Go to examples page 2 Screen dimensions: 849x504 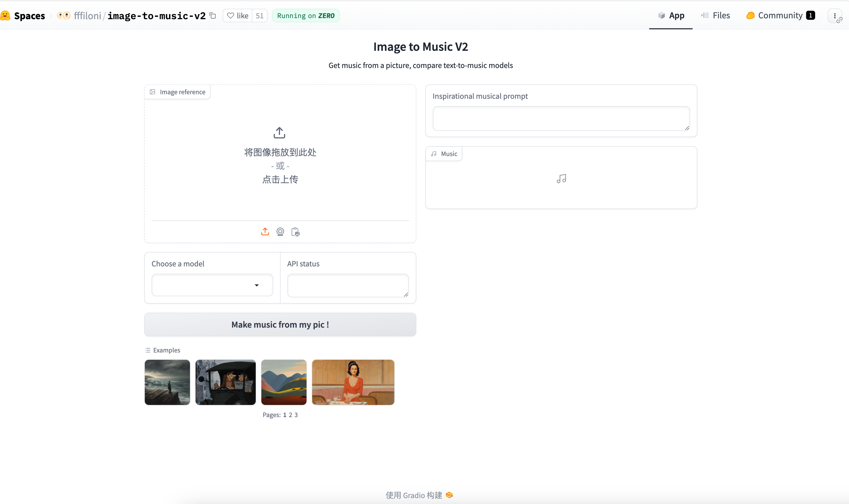pos(291,415)
